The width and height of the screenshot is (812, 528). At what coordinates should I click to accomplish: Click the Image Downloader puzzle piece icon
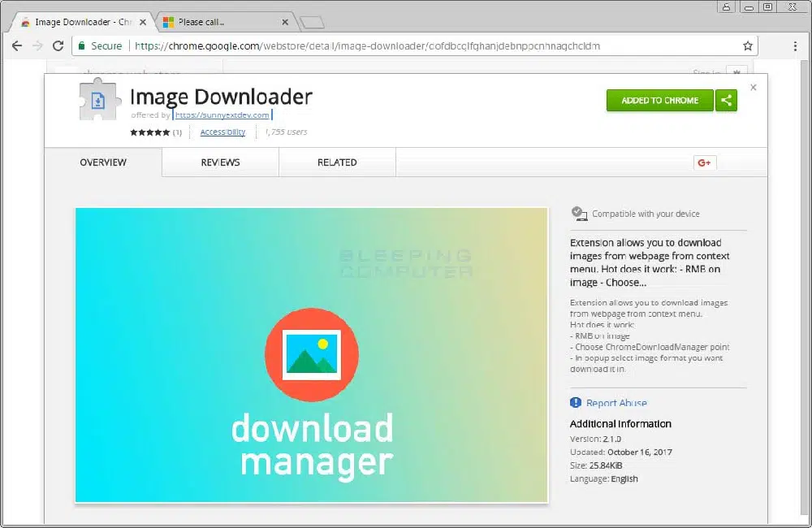(99, 102)
